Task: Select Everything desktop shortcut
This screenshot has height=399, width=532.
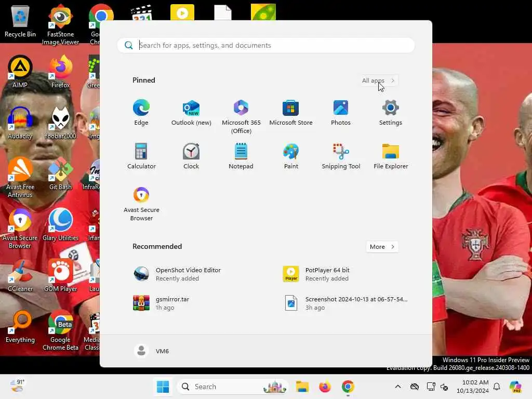Action: [x=20, y=326]
